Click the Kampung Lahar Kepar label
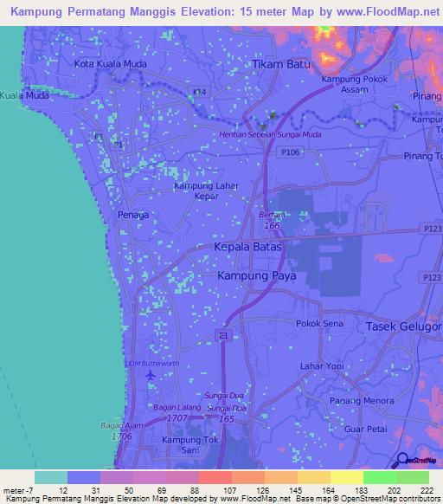 (206, 191)
